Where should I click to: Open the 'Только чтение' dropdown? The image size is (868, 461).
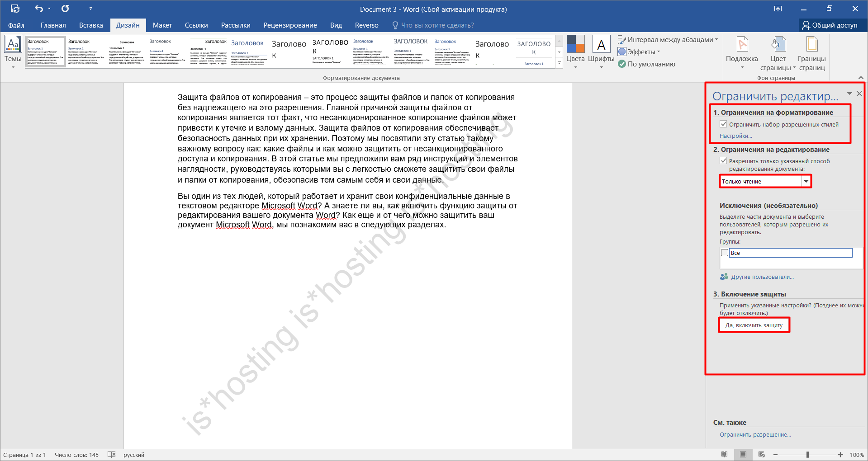coord(806,181)
